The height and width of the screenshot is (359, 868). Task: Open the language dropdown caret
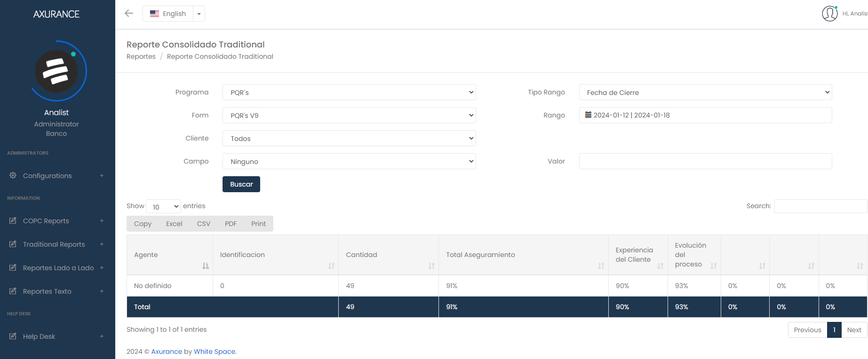tap(199, 14)
